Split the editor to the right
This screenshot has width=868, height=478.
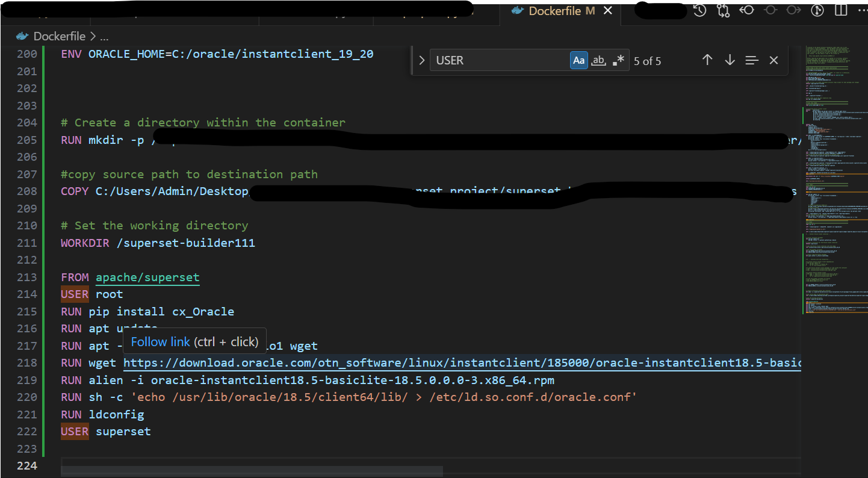[x=840, y=10]
